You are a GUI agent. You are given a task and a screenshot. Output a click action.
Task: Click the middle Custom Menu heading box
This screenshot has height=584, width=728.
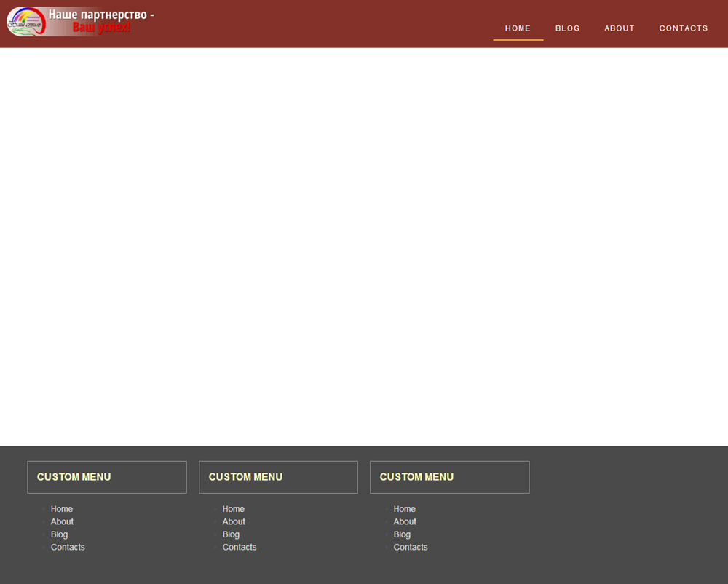(x=278, y=477)
